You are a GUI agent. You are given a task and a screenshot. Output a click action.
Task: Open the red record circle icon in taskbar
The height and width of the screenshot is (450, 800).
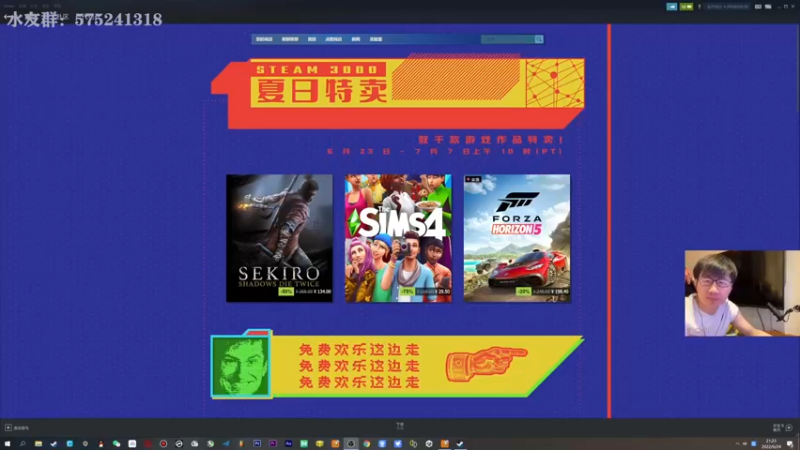click(163, 444)
